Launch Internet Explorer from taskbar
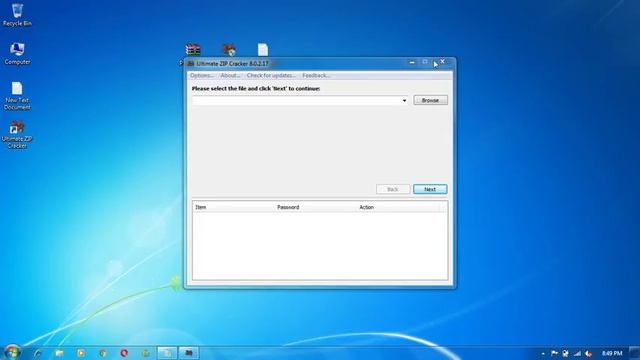This screenshot has height=360, width=640. pyautogui.click(x=38, y=353)
